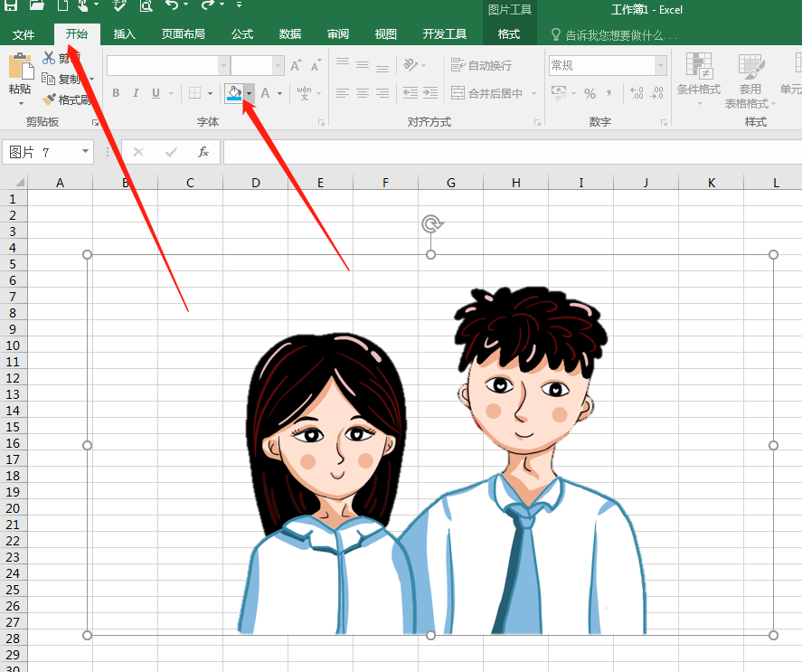Click the Decrease Decimal icon
This screenshot has height=672, width=802.
656,93
